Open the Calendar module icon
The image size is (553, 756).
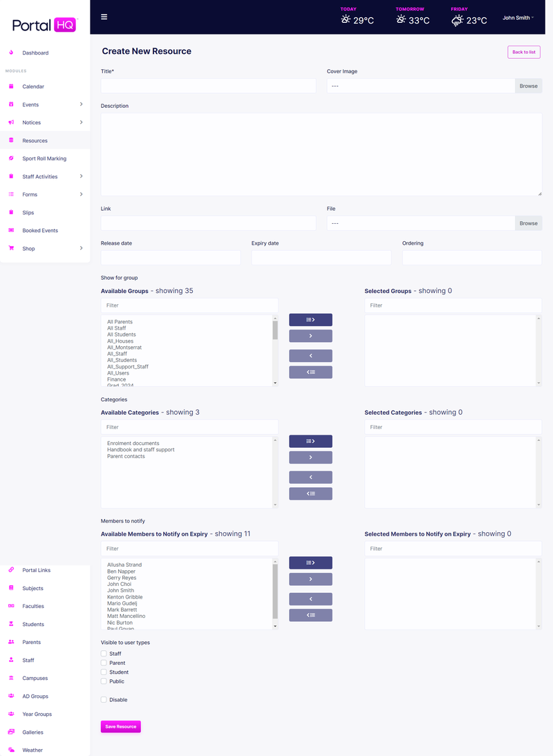click(10, 86)
